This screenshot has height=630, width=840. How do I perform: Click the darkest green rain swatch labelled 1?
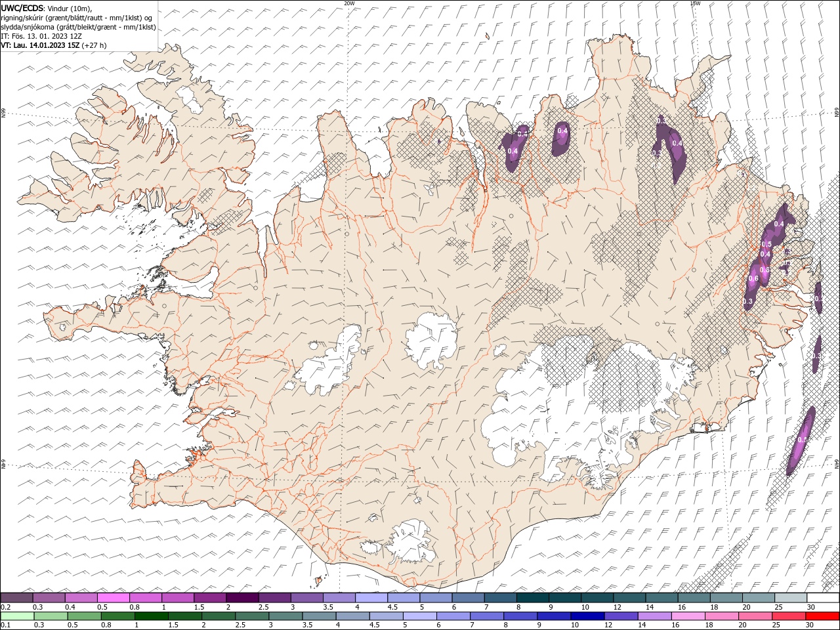[x=152, y=616]
